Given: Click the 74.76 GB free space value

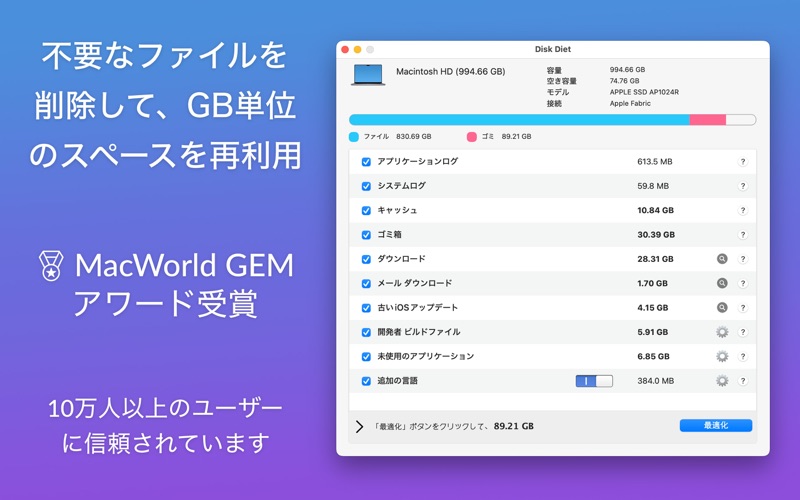Looking at the screenshot, I should click(x=624, y=81).
